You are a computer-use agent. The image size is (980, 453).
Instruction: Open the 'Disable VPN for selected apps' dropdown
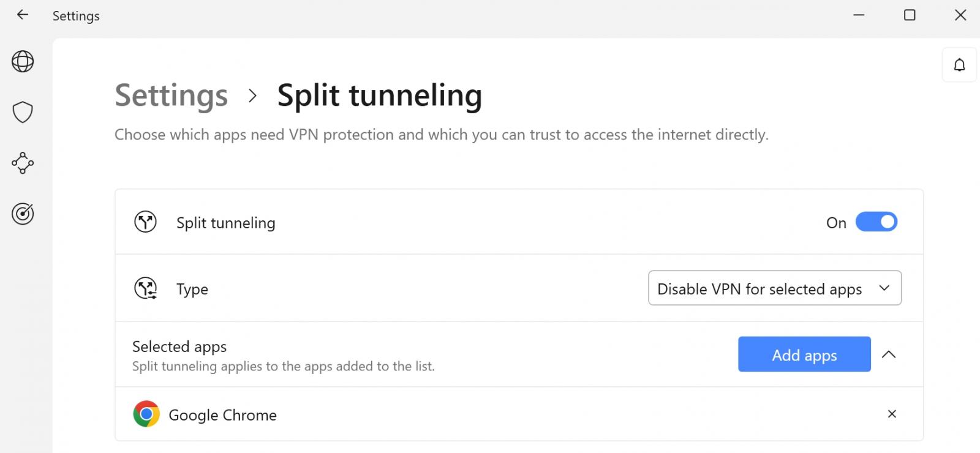pyautogui.click(x=774, y=288)
